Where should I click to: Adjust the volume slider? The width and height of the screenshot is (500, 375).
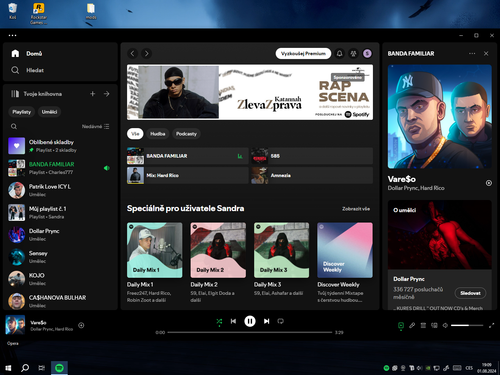click(x=467, y=325)
